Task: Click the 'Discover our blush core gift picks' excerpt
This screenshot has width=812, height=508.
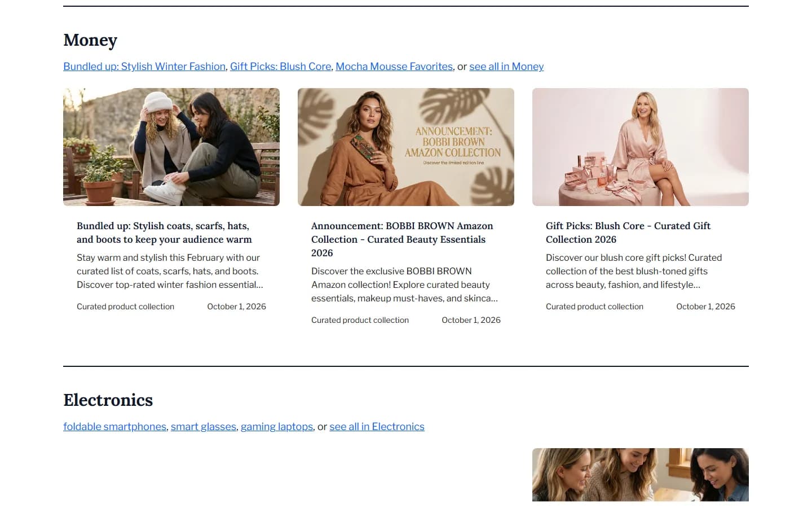Action: (634, 271)
